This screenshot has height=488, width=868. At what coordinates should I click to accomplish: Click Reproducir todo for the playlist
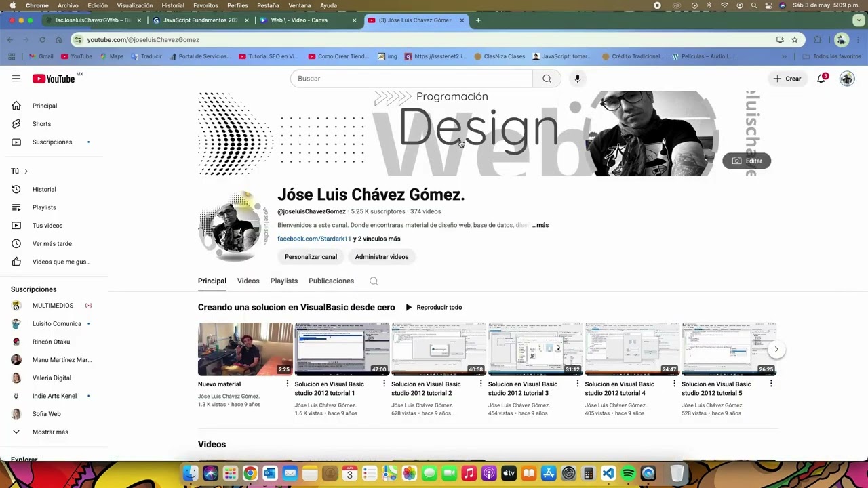[x=433, y=308]
